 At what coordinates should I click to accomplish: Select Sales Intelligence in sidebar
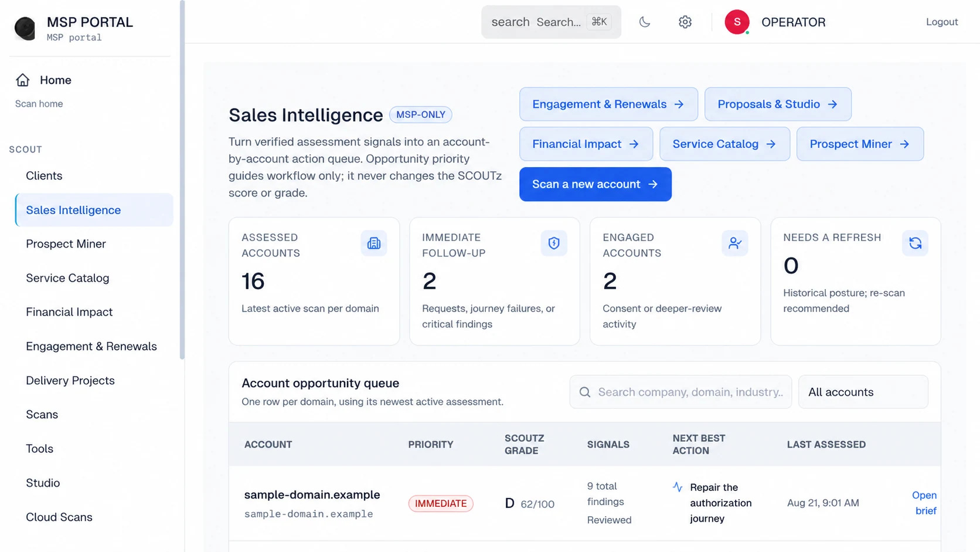tap(94, 210)
